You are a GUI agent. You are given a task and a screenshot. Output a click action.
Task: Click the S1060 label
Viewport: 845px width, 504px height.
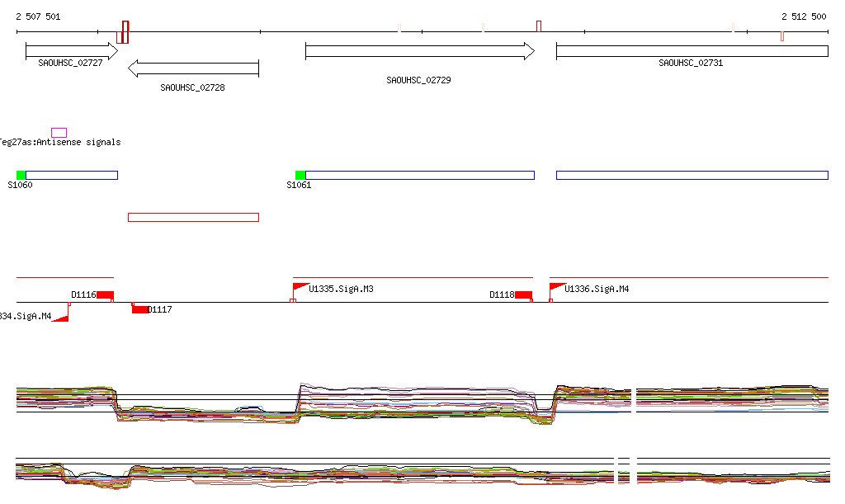pos(20,185)
